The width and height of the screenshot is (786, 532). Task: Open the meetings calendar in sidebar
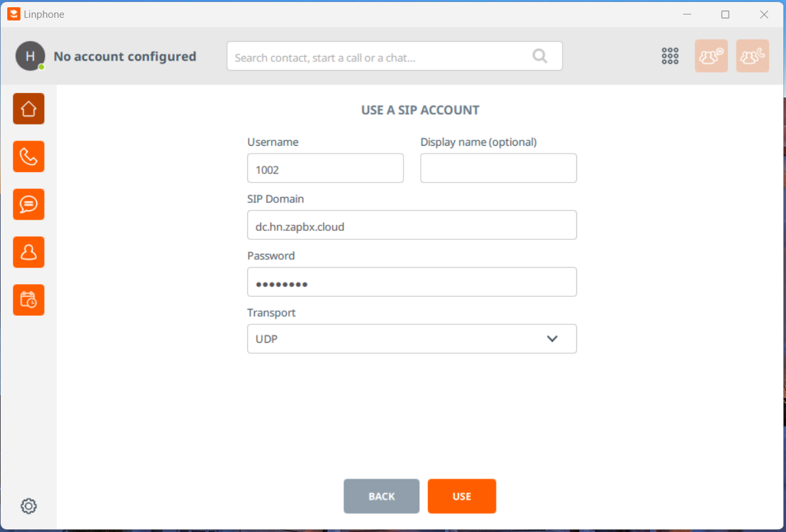[28, 300]
